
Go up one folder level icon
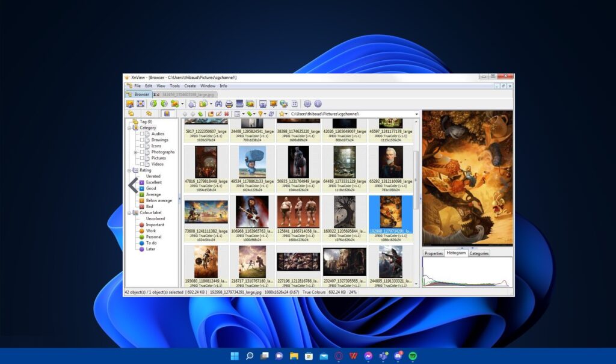coord(200,114)
